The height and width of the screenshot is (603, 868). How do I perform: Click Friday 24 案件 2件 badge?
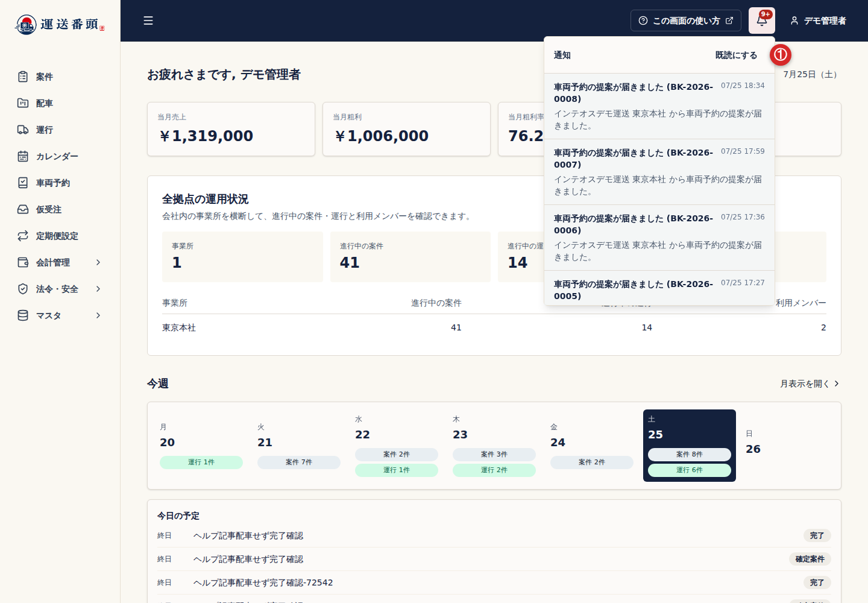[x=592, y=462]
